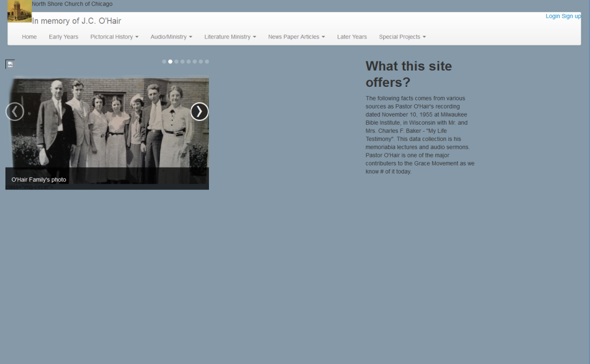Advance to the next carousel slide
The image size is (590, 364).
[x=199, y=112]
